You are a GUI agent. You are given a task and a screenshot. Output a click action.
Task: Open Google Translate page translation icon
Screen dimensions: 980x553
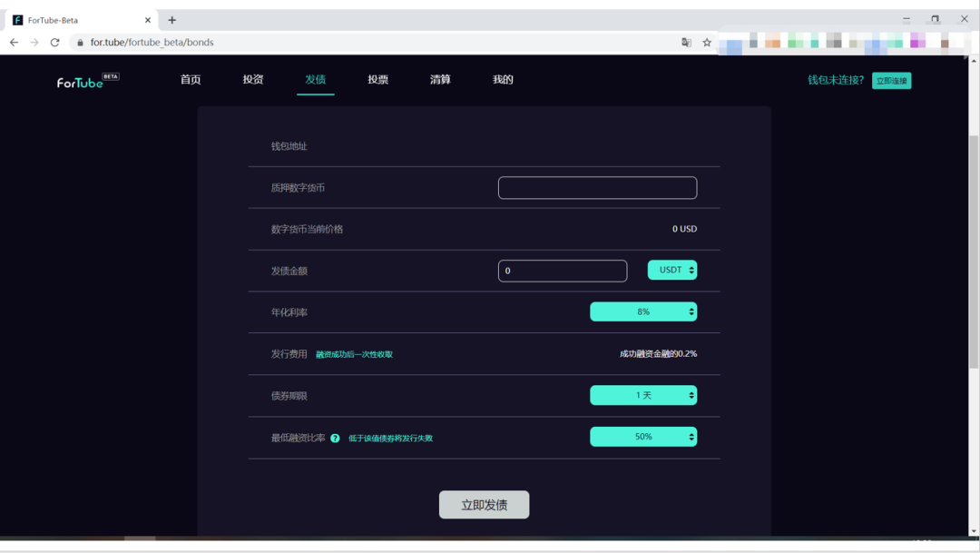[686, 42]
